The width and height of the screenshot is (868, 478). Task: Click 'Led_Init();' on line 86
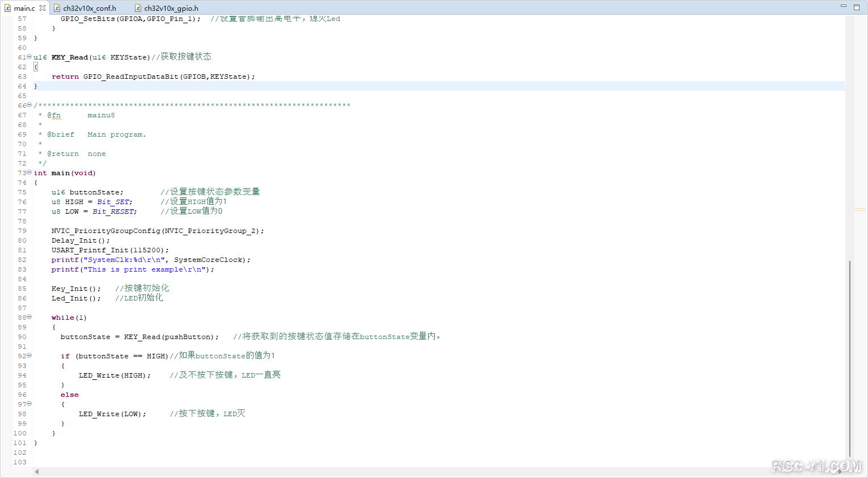coord(76,298)
